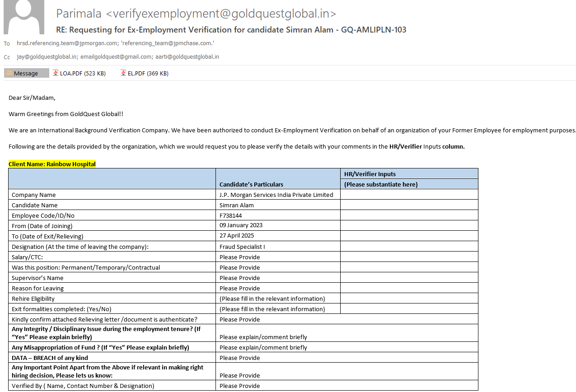Select Cc recipient emailgoldquest@gmail.com

click(116, 57)
